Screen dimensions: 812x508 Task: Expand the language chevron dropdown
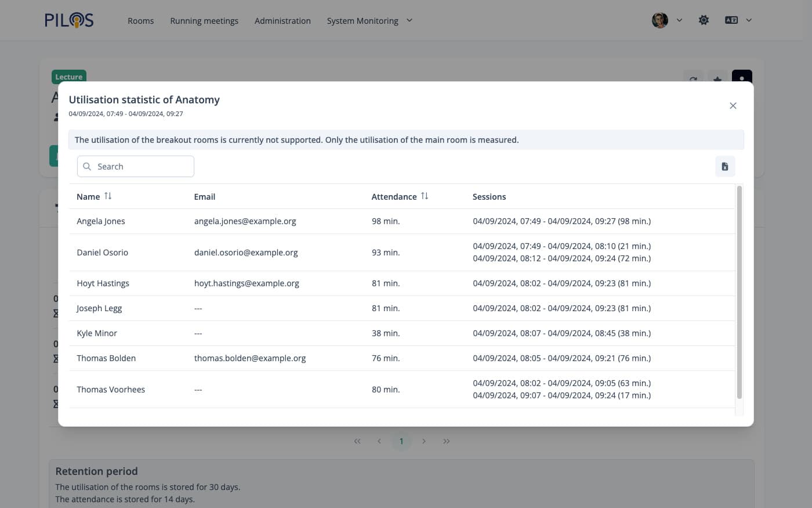click(x=749, y=20)
